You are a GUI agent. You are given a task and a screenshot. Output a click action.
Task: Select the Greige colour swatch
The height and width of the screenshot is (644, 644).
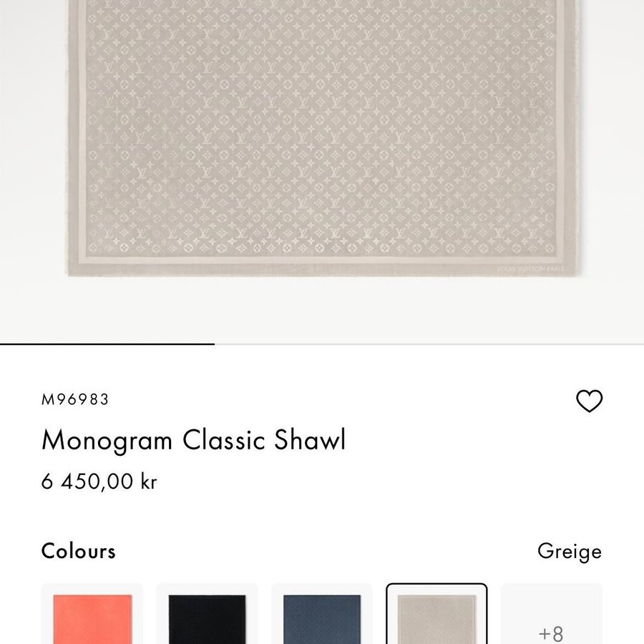point(436,614)
